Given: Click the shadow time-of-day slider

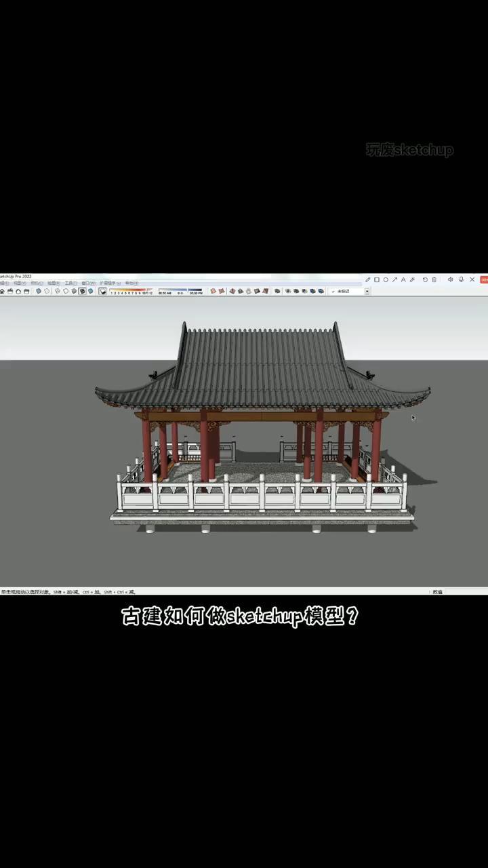Looking at the screenshot, I should pos(180,290).
